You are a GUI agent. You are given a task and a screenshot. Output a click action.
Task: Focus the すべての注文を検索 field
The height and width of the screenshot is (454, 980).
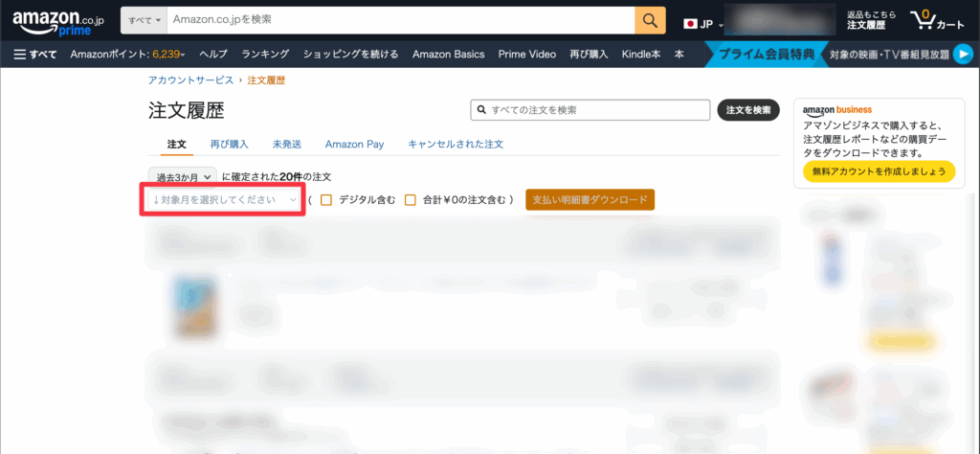tap(590, 109)
